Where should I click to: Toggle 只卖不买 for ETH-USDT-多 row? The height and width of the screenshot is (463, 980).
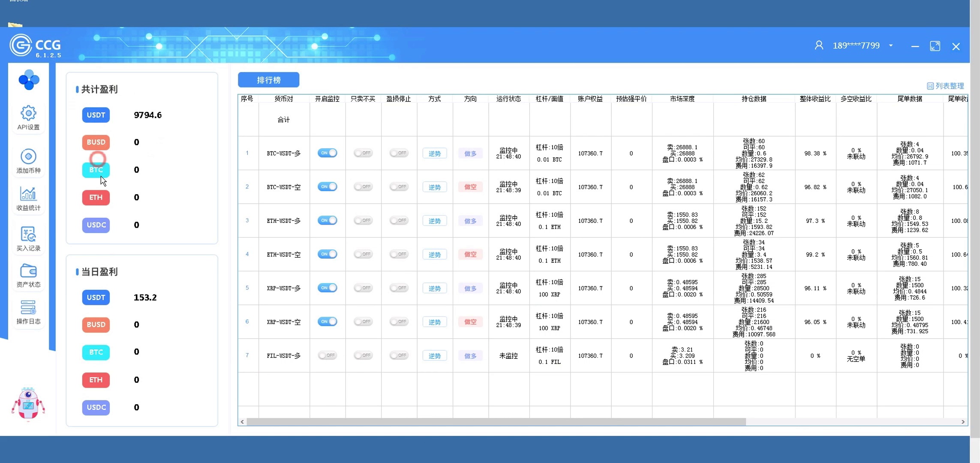pyautogui.click(x=363, y=220)
